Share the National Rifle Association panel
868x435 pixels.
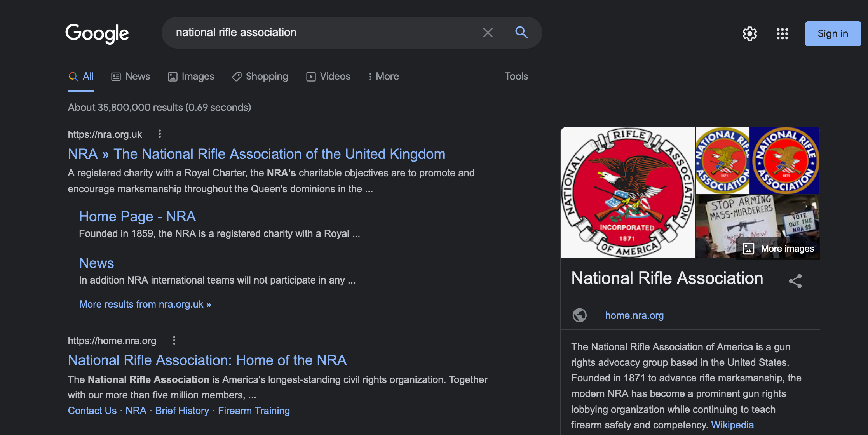pyautogui.click(x=795, y=281)
